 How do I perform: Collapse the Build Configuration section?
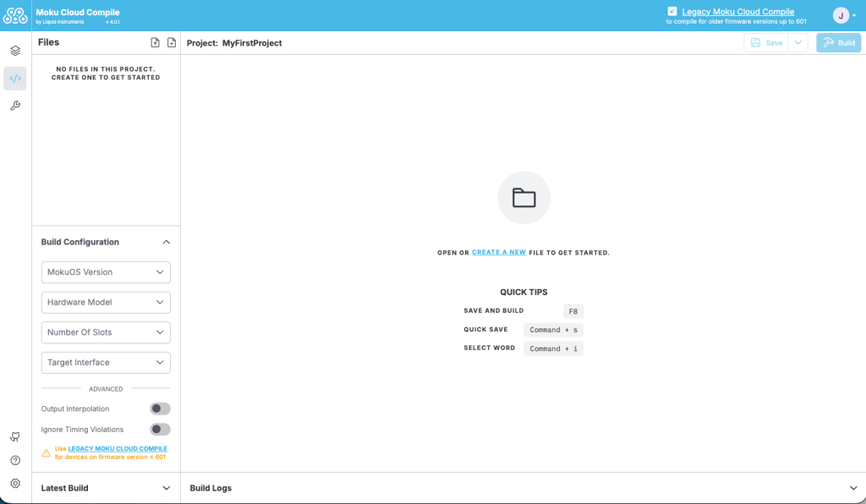pyautogui.click(x=167, y=242)
